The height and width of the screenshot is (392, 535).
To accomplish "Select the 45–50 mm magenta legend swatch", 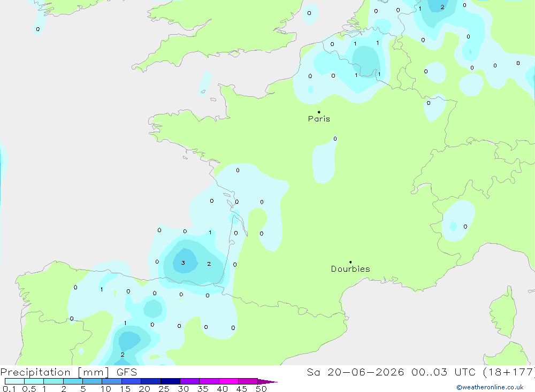I will 248,381.
